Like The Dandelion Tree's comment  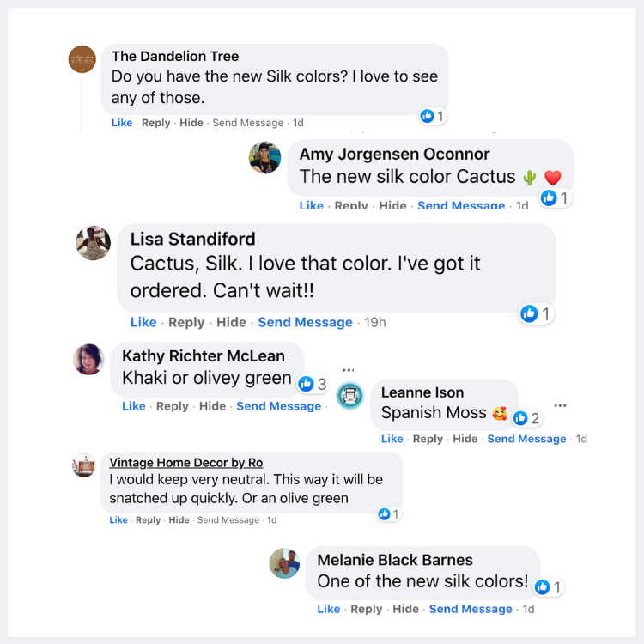tap(122, 123)
